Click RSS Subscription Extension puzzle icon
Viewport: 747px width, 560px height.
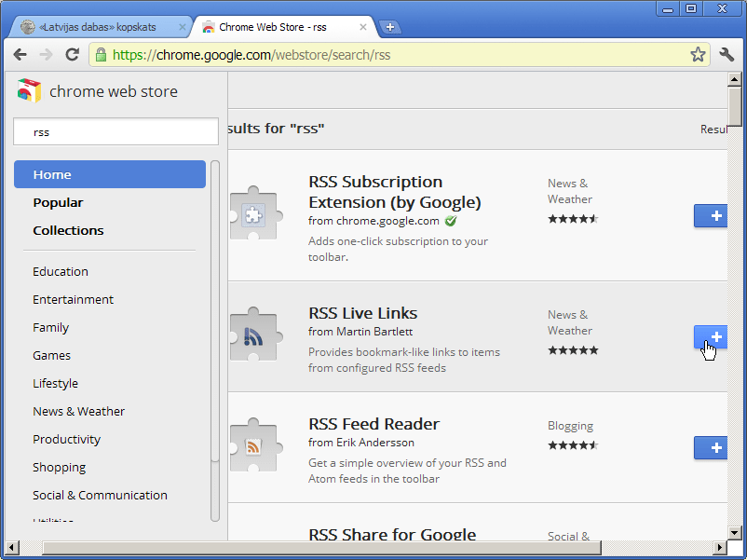[x=254, y=213]
